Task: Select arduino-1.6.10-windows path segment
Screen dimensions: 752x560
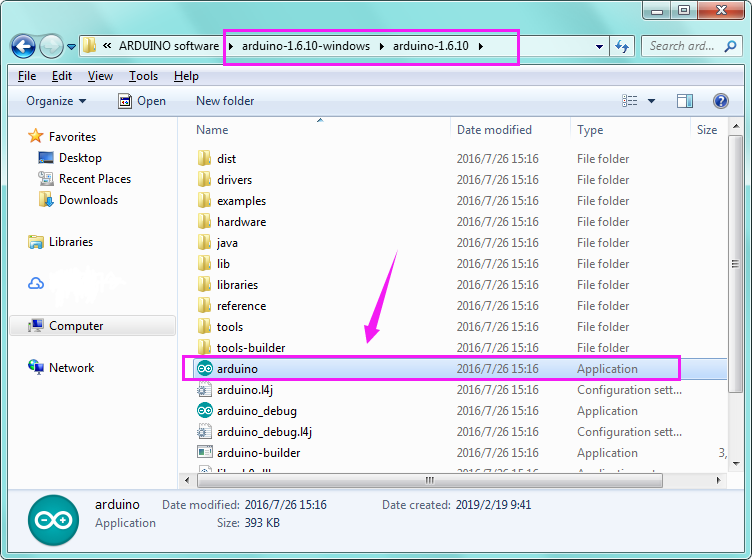Action: [306, 46]
